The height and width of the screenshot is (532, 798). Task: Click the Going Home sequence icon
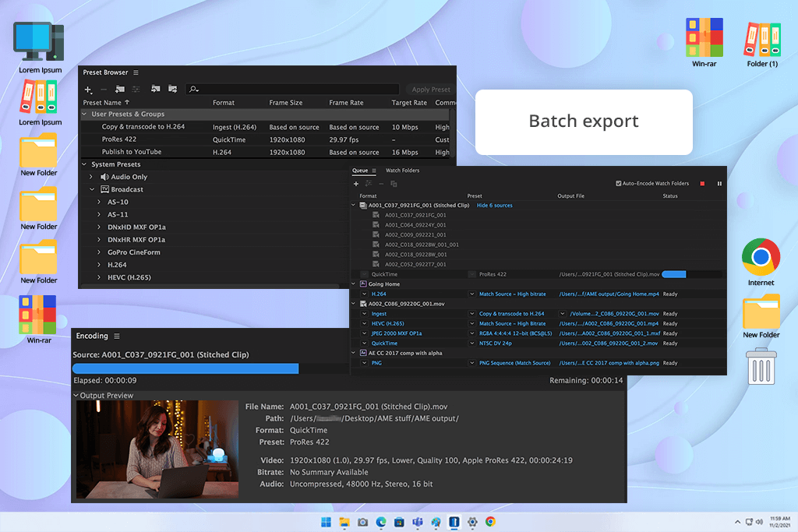pos(363,284)
